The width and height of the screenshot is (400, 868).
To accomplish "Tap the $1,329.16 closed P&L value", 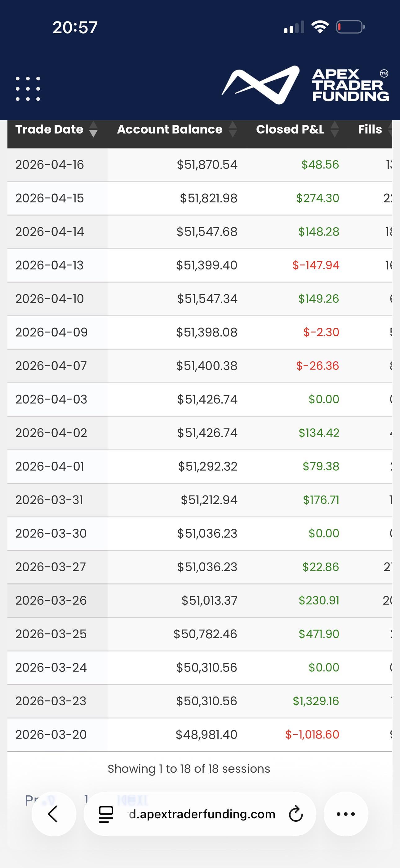I will pos(315,701).
